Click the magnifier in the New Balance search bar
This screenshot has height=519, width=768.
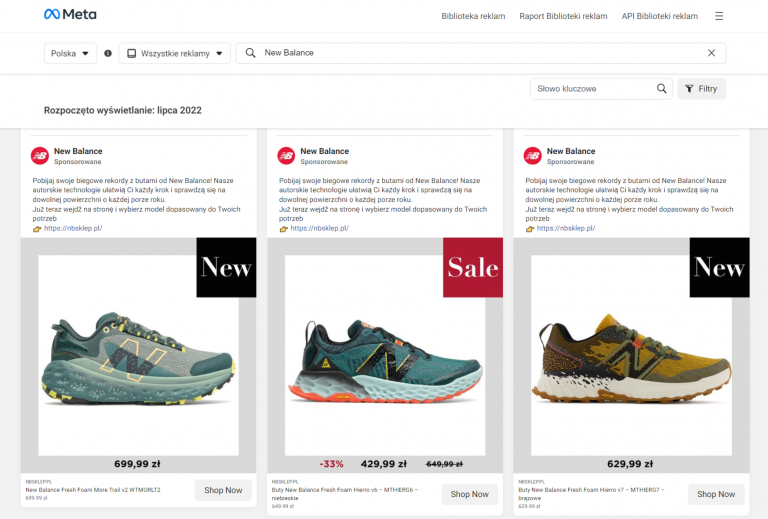click(x=250, y=53)
